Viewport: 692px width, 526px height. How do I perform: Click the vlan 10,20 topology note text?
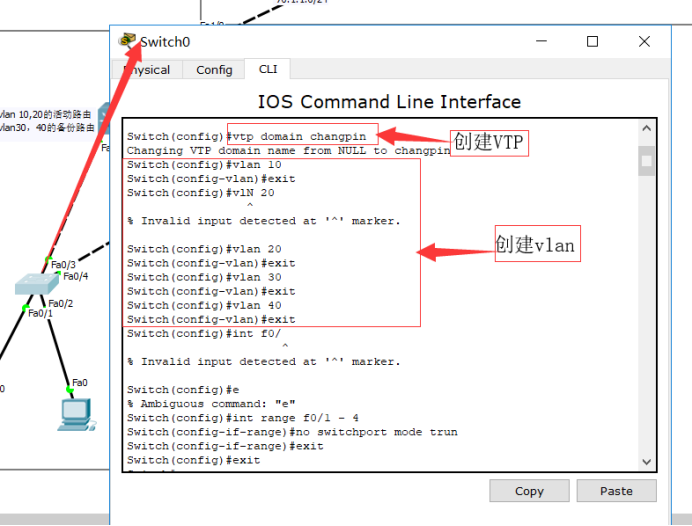click(x=45, y=115)
